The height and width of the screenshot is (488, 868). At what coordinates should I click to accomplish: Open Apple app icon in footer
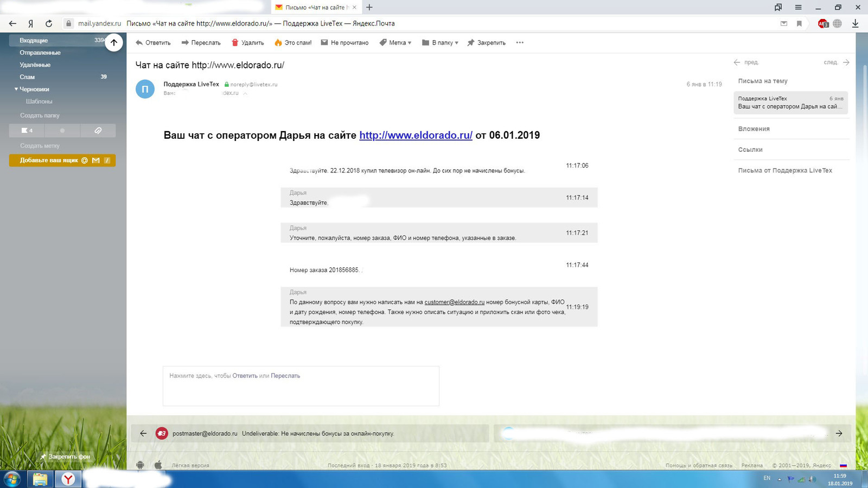(158, 465)
